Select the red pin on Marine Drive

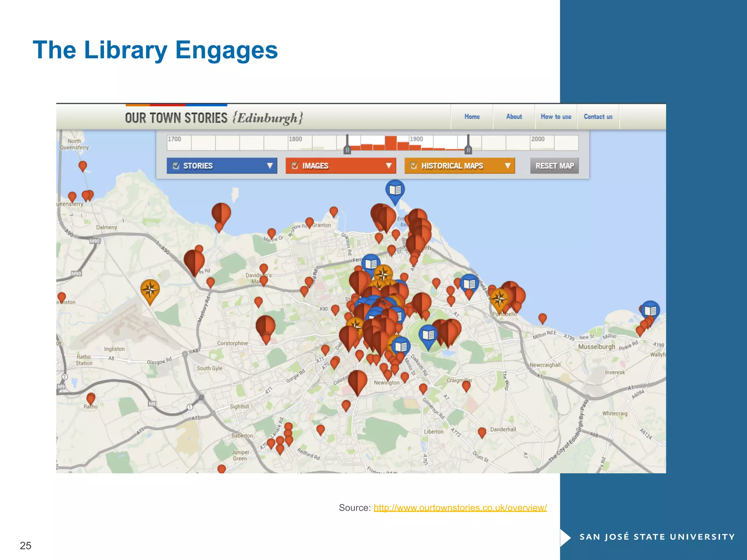coord(271,234)
